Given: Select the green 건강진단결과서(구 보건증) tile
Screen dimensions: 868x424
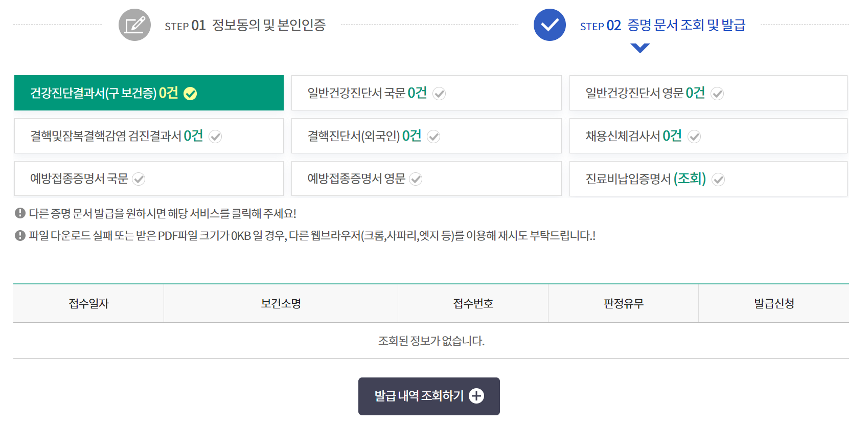Looking at the screenshot, I should (149, 93).
